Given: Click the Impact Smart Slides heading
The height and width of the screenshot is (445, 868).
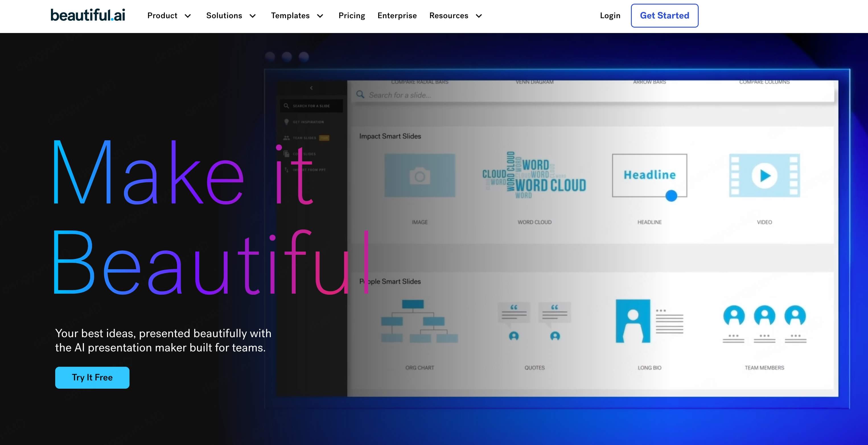Looking at the screenshot, I should (x=390, y=136).
